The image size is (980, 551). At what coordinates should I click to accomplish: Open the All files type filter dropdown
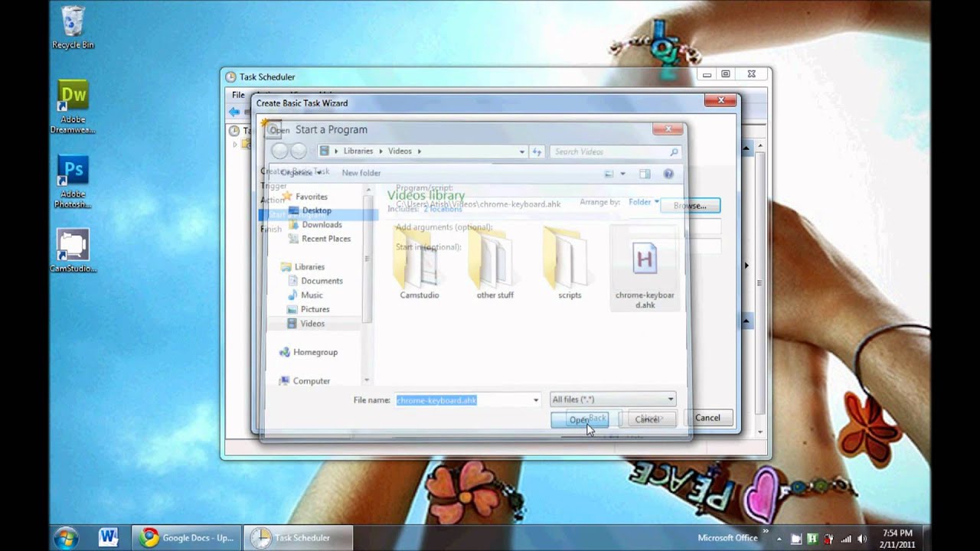tap(612, 399)
